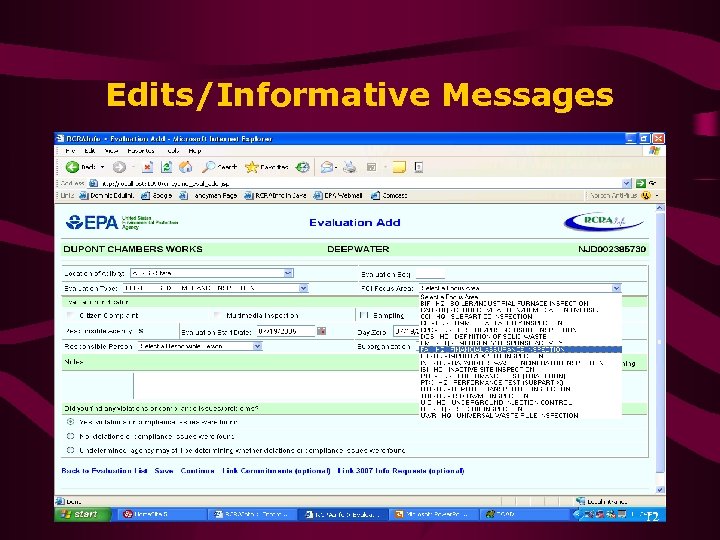Open the Tools menu
Screen dimensions: 720x540
point(173,151)
